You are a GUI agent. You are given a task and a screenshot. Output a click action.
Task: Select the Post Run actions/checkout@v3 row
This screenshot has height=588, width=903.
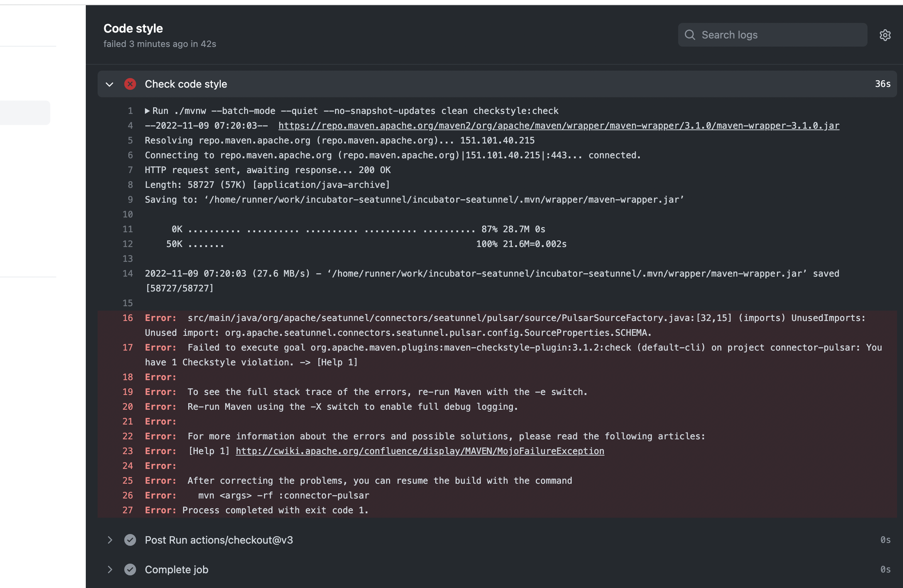[x=219, y=540]
